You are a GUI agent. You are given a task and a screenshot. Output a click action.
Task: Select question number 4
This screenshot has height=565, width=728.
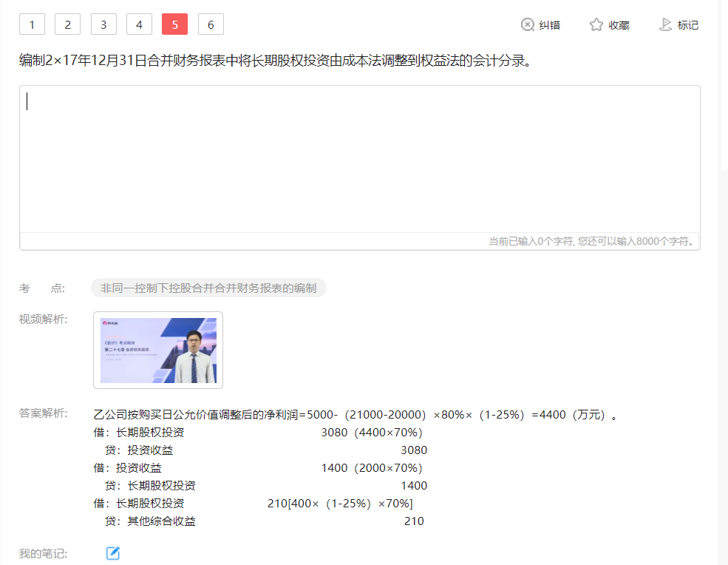pos(139,25)
